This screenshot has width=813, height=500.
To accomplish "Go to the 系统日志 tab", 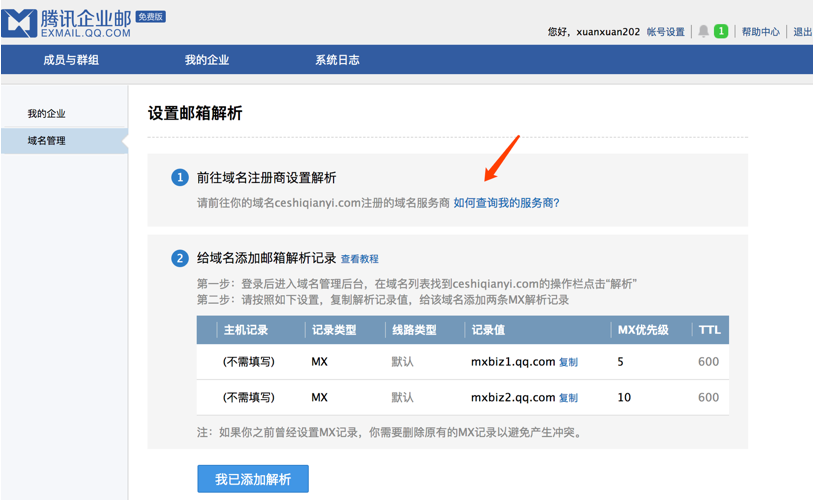I will tap(337, 60).
